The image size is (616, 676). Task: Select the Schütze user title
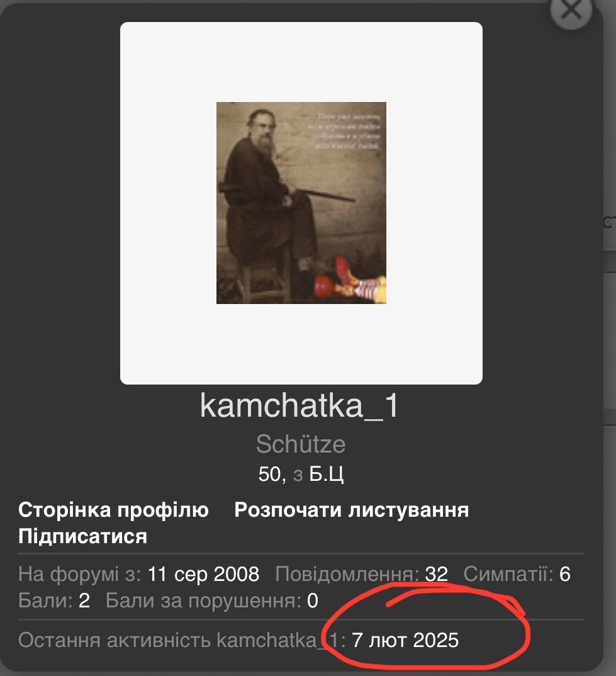301,444
